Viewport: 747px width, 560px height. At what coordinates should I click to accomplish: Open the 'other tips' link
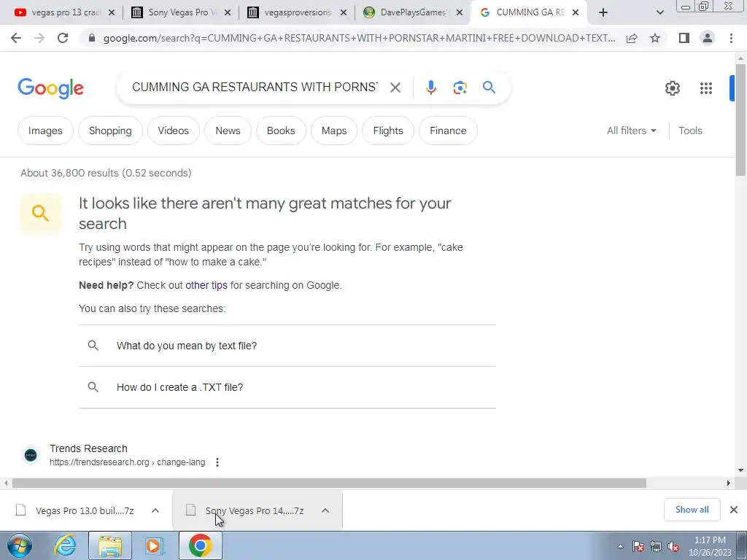206,285
